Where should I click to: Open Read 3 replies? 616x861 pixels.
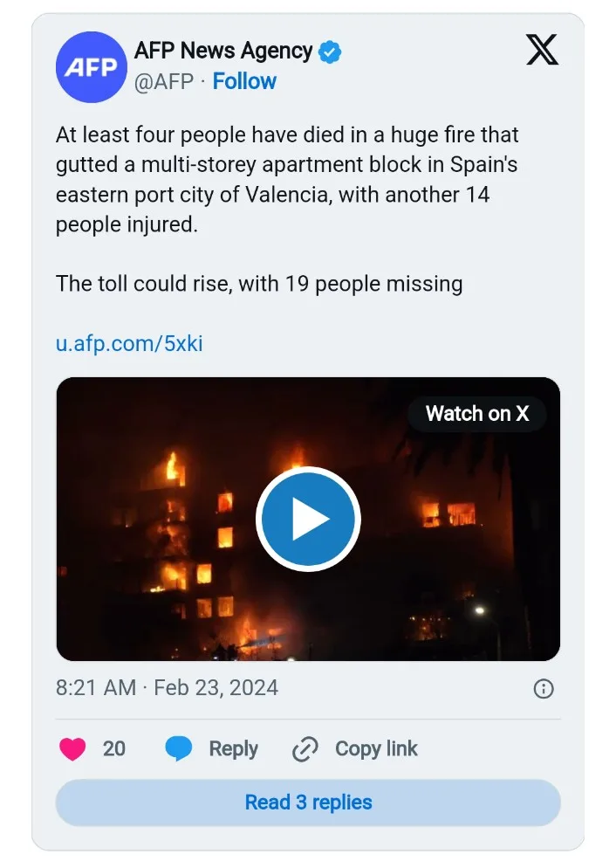coord(308,802)
